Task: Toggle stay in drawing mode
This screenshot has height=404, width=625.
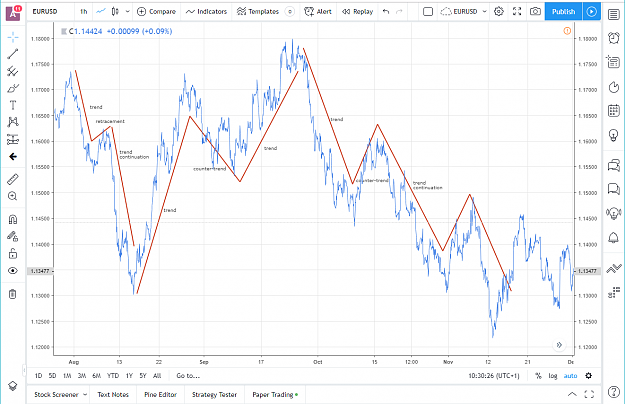Action: [x=13, y=237]
